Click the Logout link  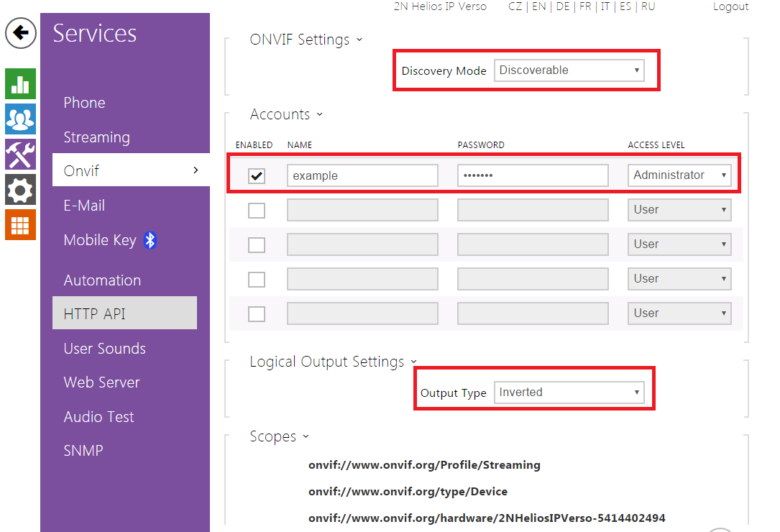[x=730, y=6]
